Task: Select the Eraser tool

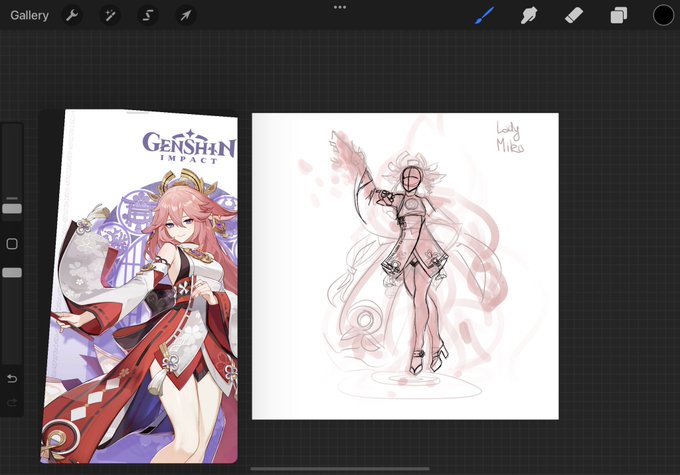Action: [x=574, y=16]
